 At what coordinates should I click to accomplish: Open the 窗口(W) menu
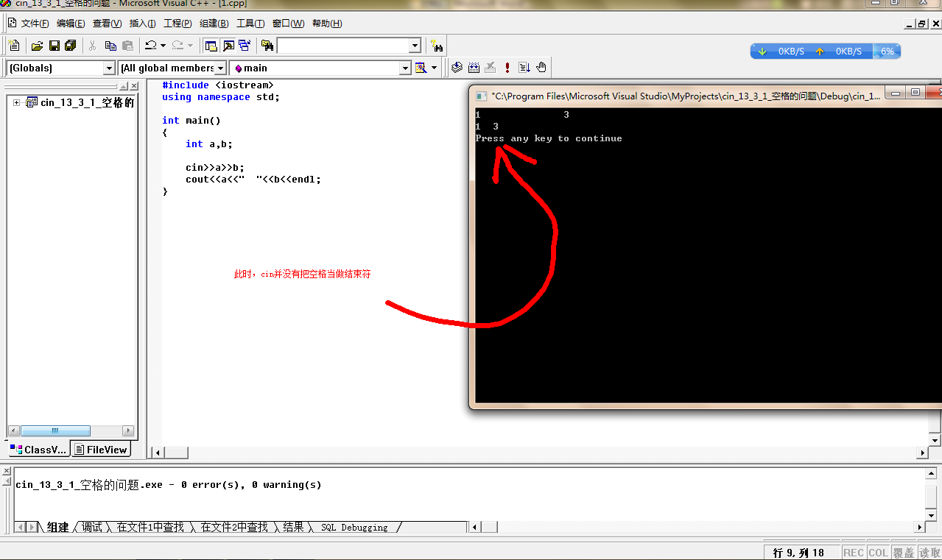tap(288, 24)
